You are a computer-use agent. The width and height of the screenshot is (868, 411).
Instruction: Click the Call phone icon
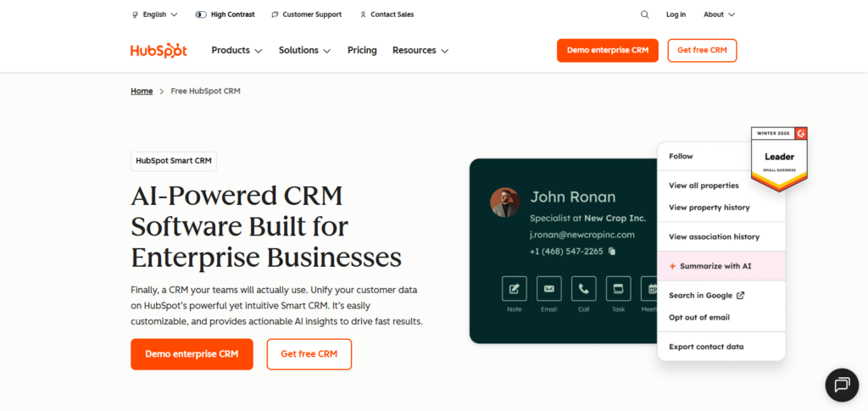tap(584, 289)
